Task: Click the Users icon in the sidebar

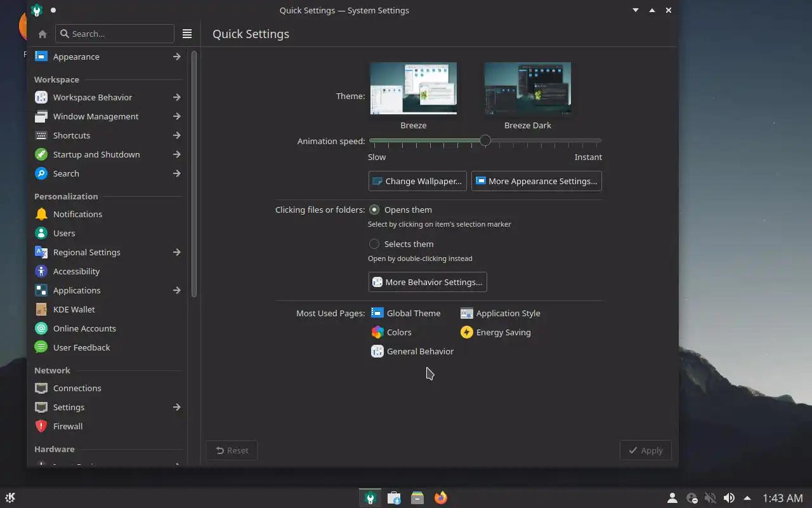Action: pos(41,233)
